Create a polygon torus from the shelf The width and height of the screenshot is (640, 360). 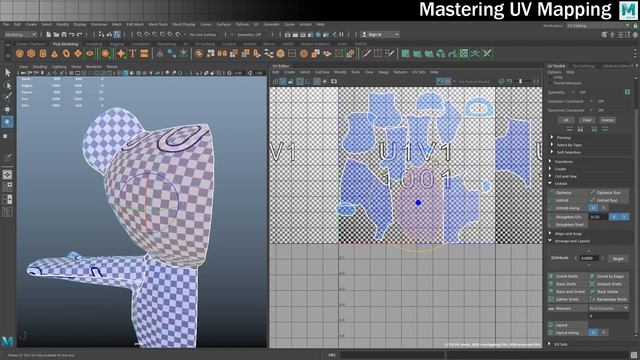click(x=66, y=53)
